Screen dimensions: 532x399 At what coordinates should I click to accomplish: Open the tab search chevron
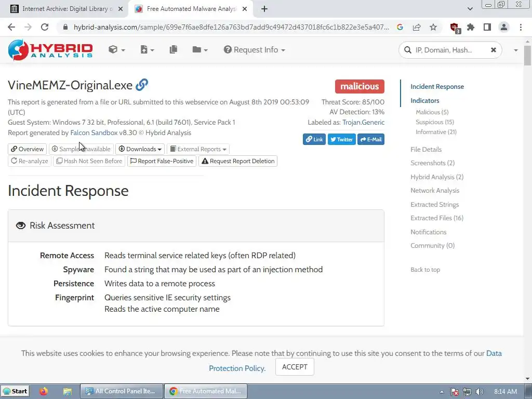pos(470,9)
